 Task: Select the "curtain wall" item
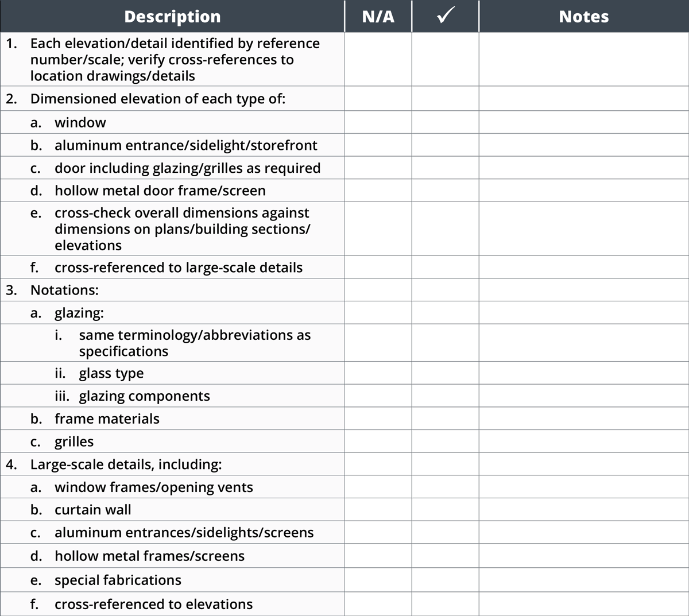click(93, 510)
